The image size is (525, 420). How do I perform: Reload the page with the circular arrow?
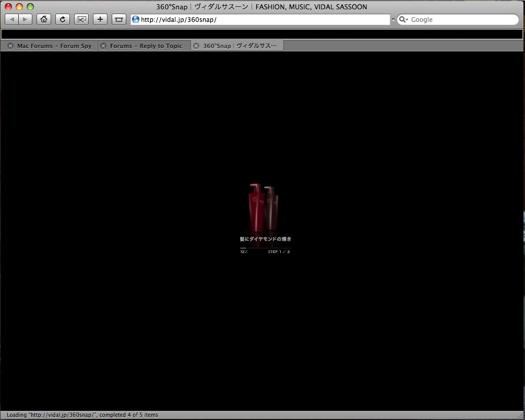tap(63, 19)
